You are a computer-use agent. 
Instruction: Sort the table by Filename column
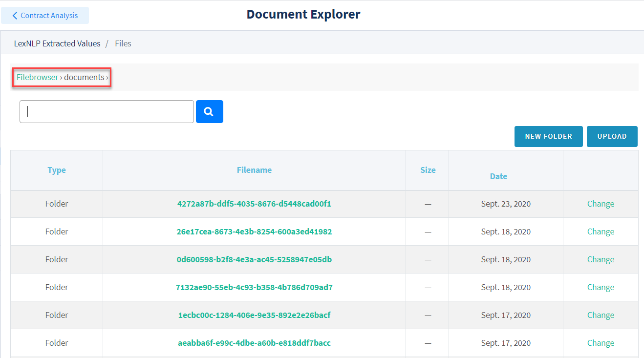tap(254, 170)
